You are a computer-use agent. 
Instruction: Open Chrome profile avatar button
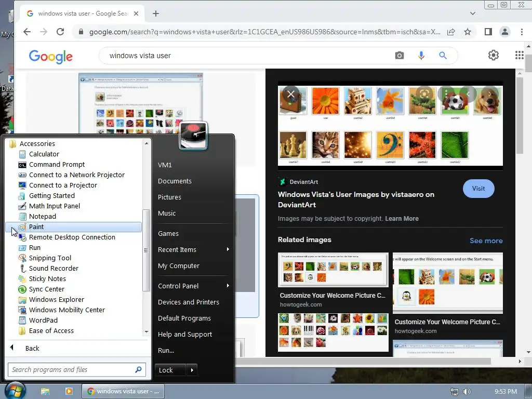[x=505, y=32]
